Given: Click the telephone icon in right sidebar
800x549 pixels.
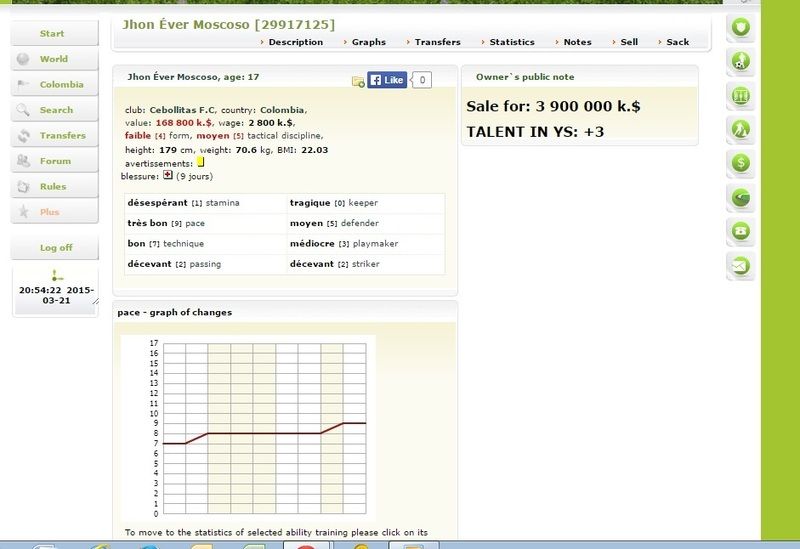Looking at the screenshot, I should click(x=741, y=231).
